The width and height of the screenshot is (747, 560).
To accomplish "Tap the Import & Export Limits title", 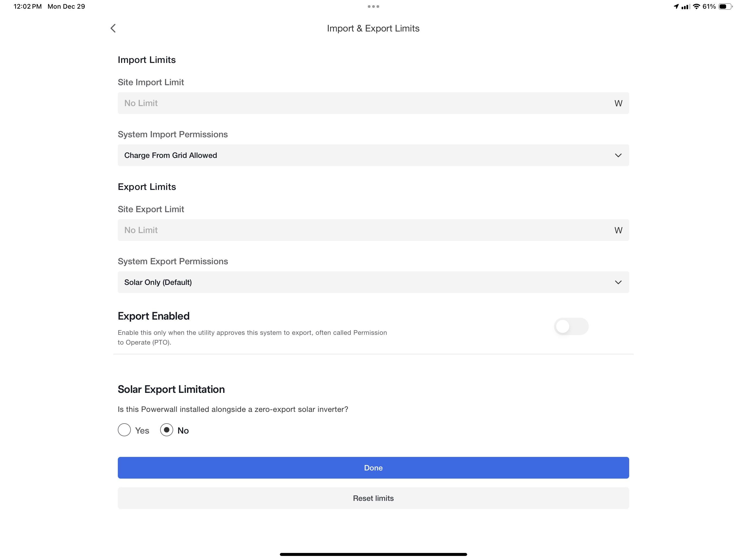I will [x=373, y=28].
